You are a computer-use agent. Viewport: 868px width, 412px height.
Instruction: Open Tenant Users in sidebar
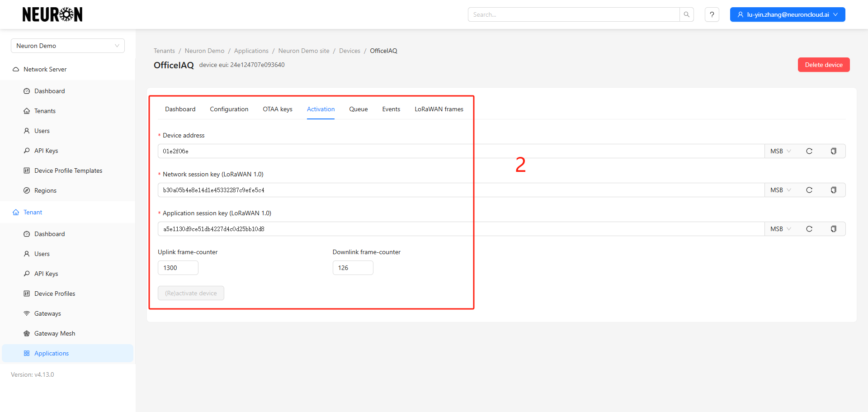pos(68,254)
